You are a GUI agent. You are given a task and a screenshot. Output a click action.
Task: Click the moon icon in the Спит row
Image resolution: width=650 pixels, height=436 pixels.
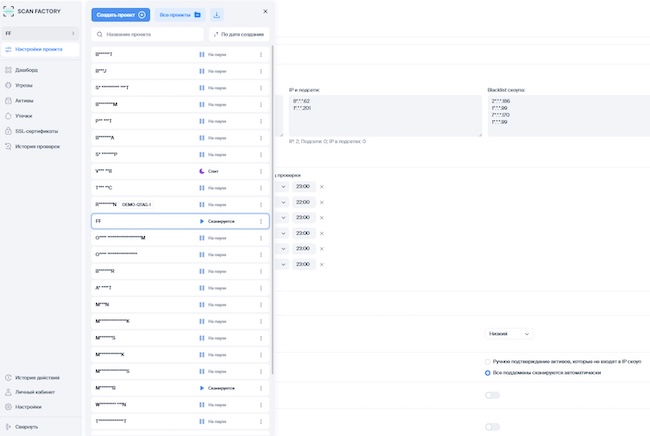[202, 171]
